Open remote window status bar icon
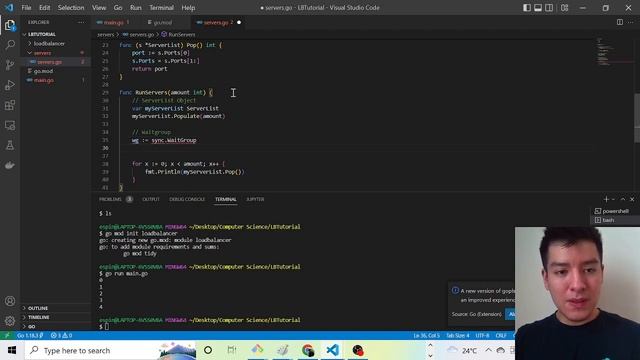 point(7,336)
